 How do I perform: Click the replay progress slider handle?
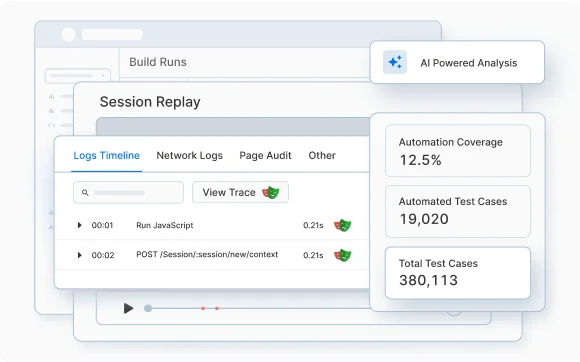tap(148, 308)
